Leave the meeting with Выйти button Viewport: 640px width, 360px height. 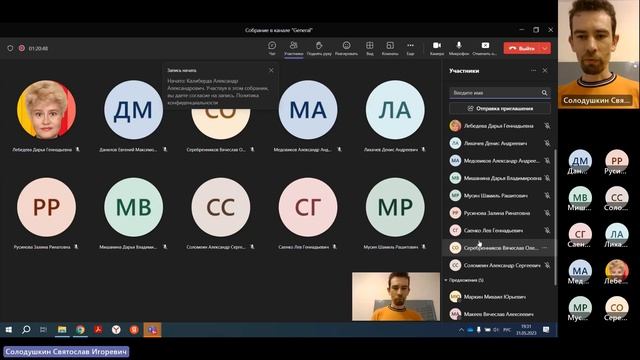[522, 48]
